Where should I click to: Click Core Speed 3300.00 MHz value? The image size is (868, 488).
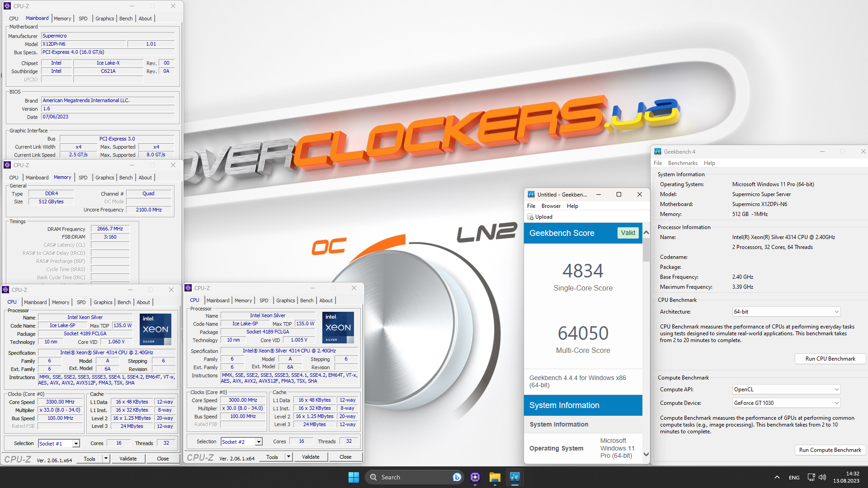click(x=60, y=402)
